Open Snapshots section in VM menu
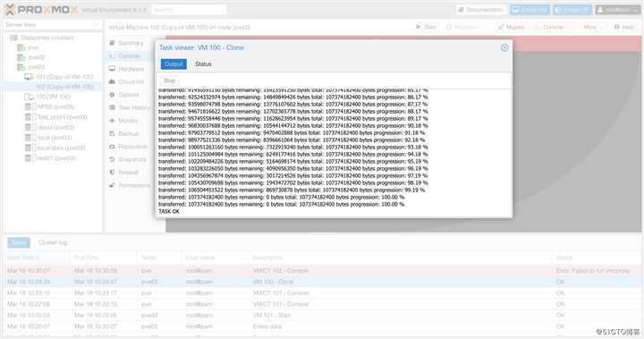Screen dimensions: 644x339 point(131,159)
